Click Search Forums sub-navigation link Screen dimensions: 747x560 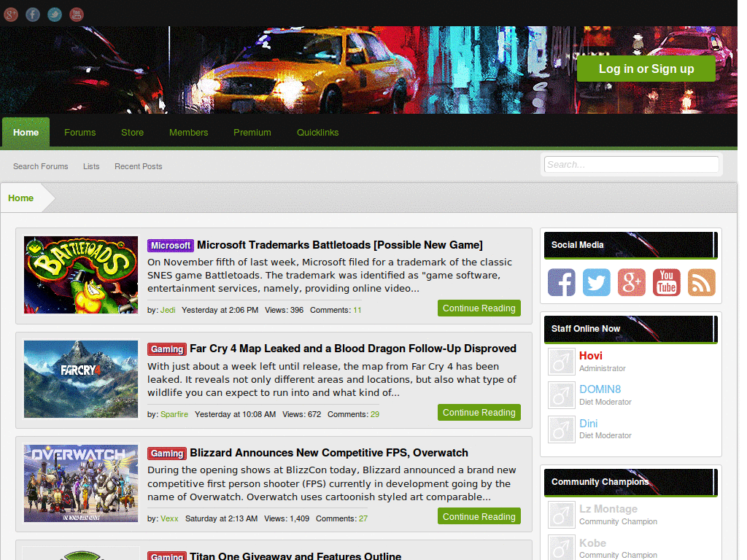(x=41, y=166)
